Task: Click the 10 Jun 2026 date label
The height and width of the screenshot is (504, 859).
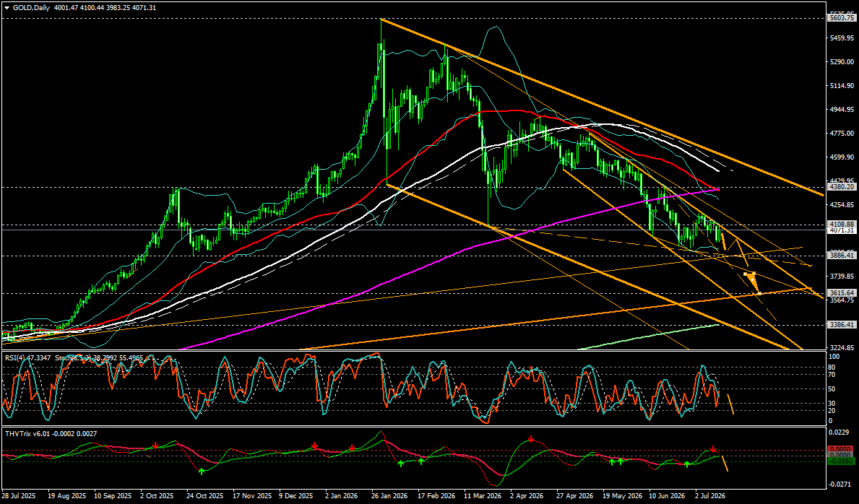Action: point(665,495)
